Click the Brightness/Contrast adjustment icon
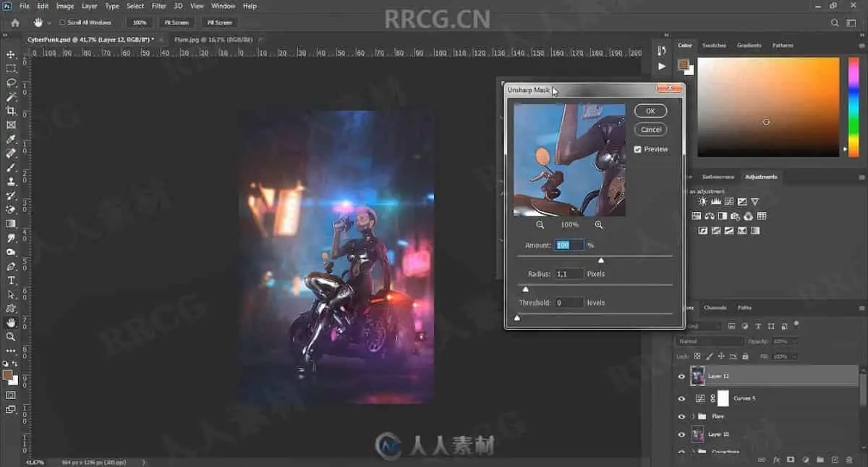Screen dimensions: 868x467 pos(702,201)
